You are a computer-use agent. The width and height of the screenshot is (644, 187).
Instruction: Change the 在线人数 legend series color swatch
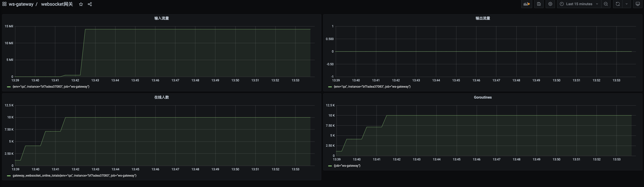click(9, 176)
